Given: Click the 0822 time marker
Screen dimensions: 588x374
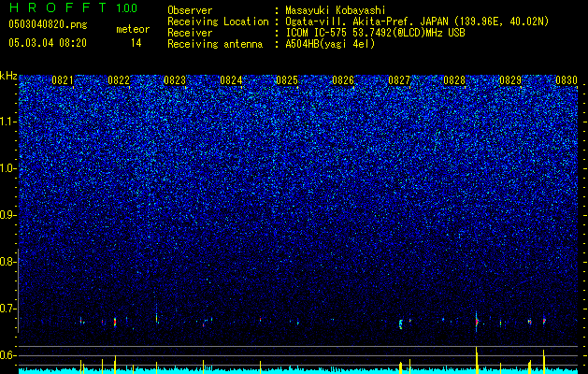Looking at the screenshot, I should pyautogui.click(x=119, y=80).
